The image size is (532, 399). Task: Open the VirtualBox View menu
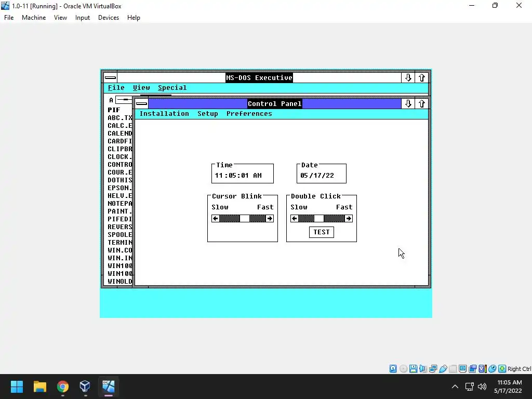pos(60,18)
